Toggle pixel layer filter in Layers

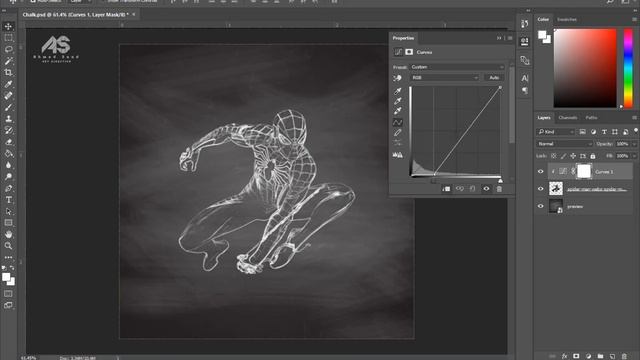[582, 132]
